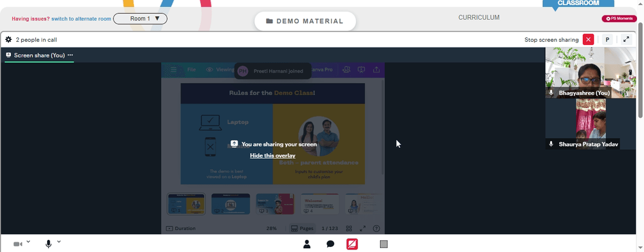The height and width of the screenshot is (252, 644).
Task: Show the participants list
Action: (x=307, y=244)
